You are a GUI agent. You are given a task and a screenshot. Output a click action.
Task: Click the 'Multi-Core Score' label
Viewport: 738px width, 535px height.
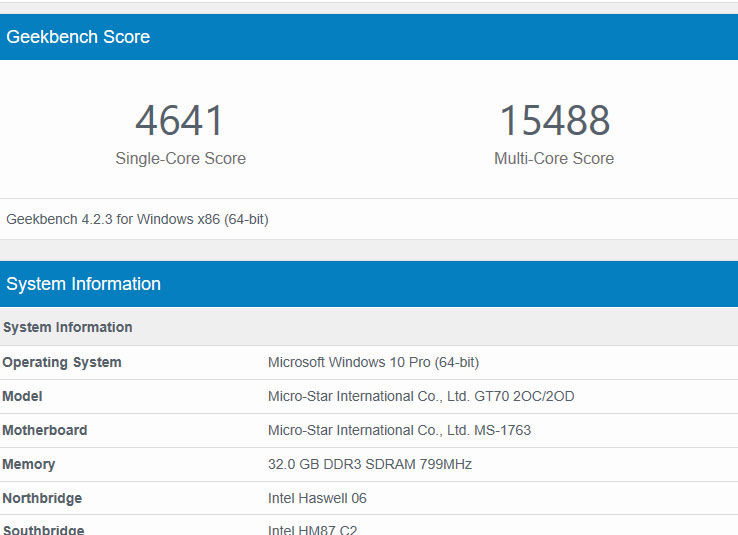(554, 158)
